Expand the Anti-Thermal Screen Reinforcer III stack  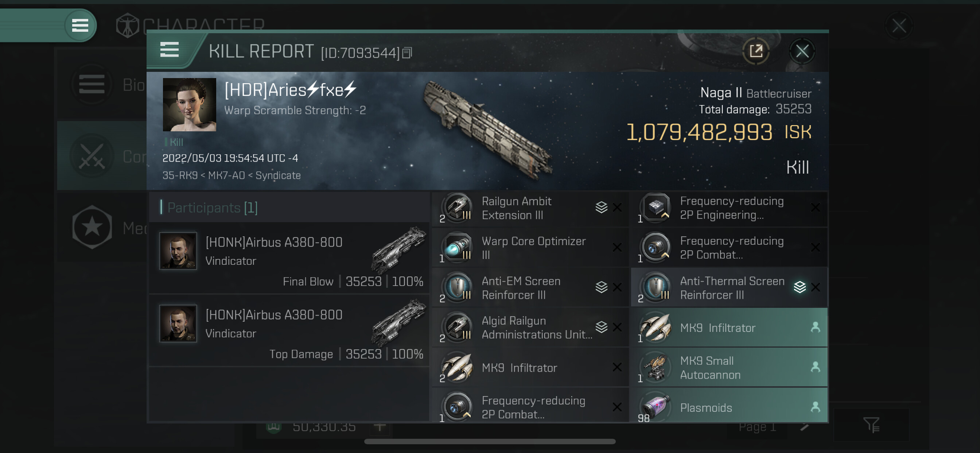tap(800, 287)
